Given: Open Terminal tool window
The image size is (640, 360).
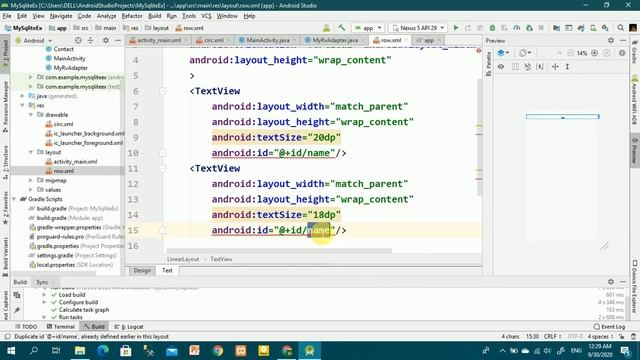Looking at the screenshot, I should point(60,327).
